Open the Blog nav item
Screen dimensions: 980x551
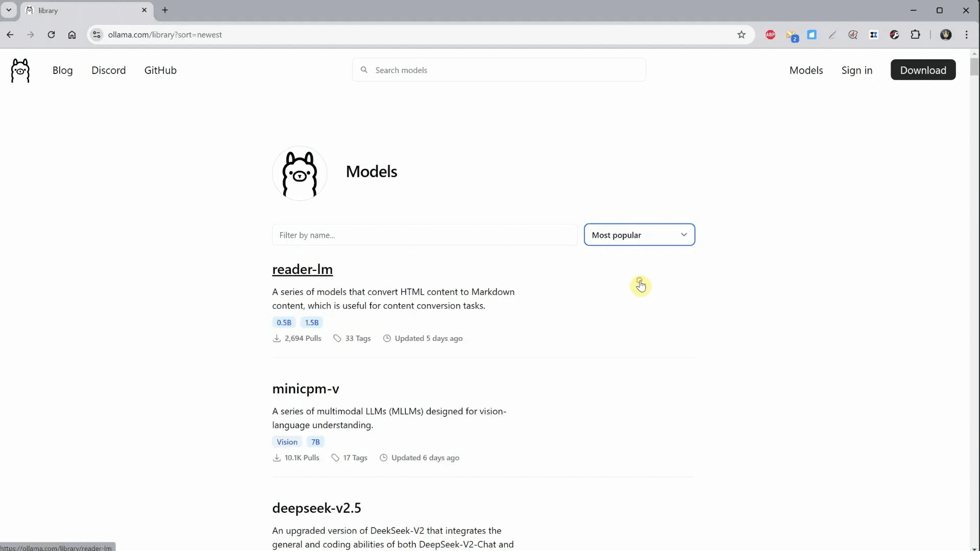(62, 70)
